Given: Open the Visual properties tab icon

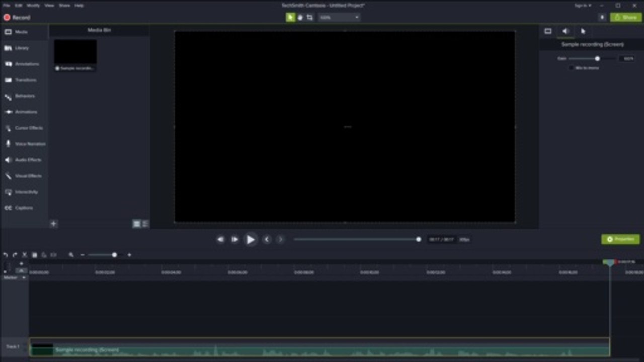Looking at the screenshot, I should [x=548, y=31].
